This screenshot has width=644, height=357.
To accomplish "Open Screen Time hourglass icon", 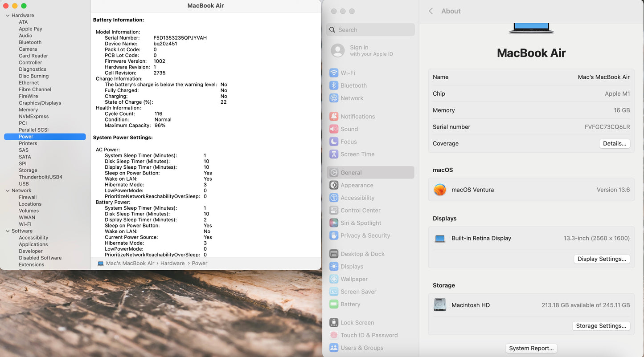I will (x=333, y=154).
